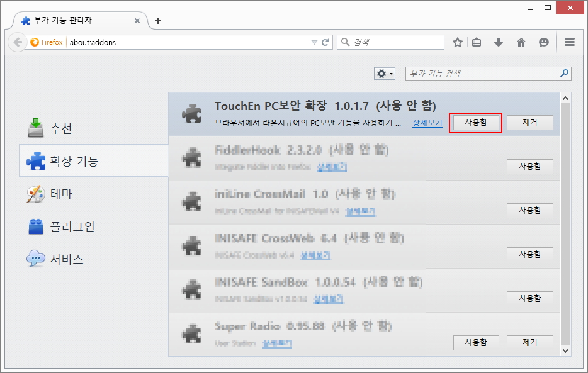Select the TouchEn PC보안 확장 1.0.1.7 title
588x373 pixels.
[x=291, y=106]
